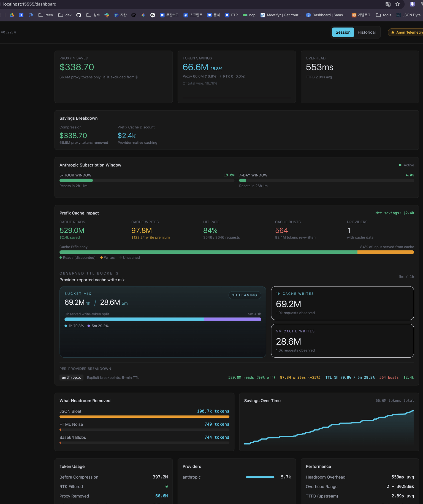Click the anthropic provider tag
The image size is (423, 504).
[71, 377]
